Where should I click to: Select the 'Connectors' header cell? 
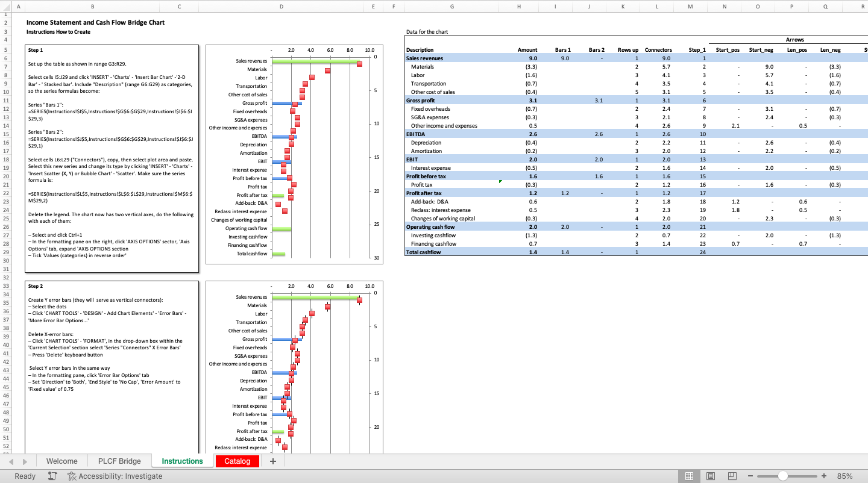[x=657, y=50]
